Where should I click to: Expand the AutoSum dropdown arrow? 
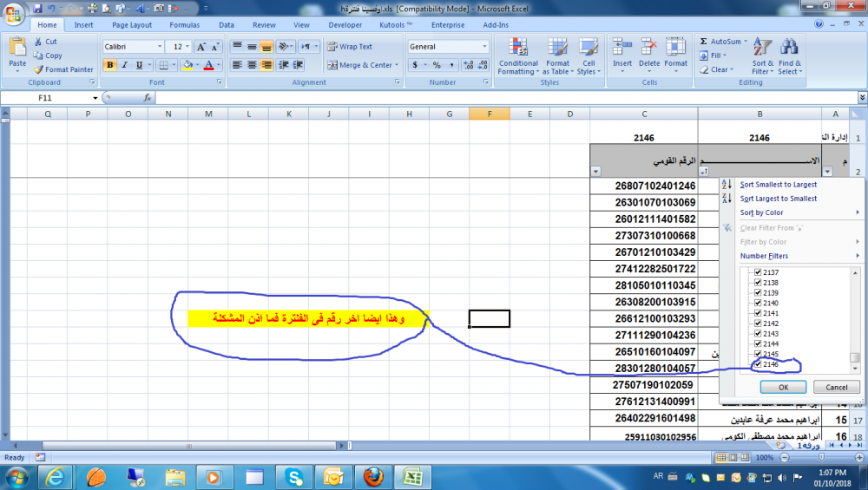[746, 42]
